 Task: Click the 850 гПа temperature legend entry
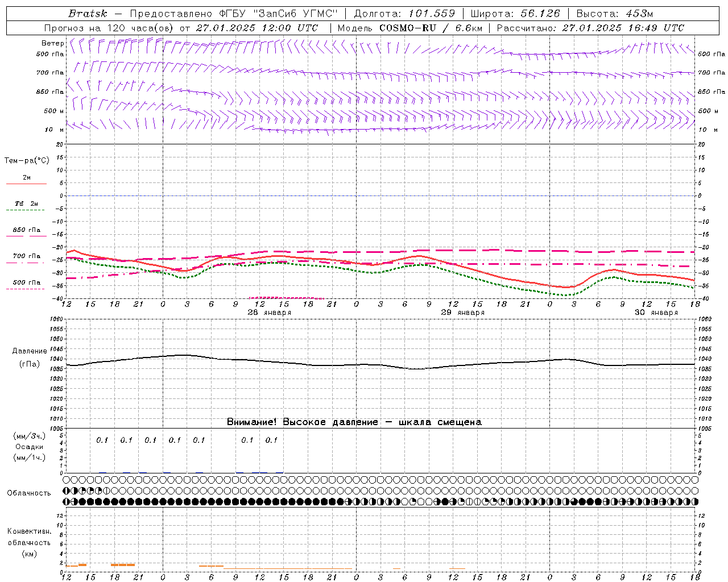click(26, 230)
